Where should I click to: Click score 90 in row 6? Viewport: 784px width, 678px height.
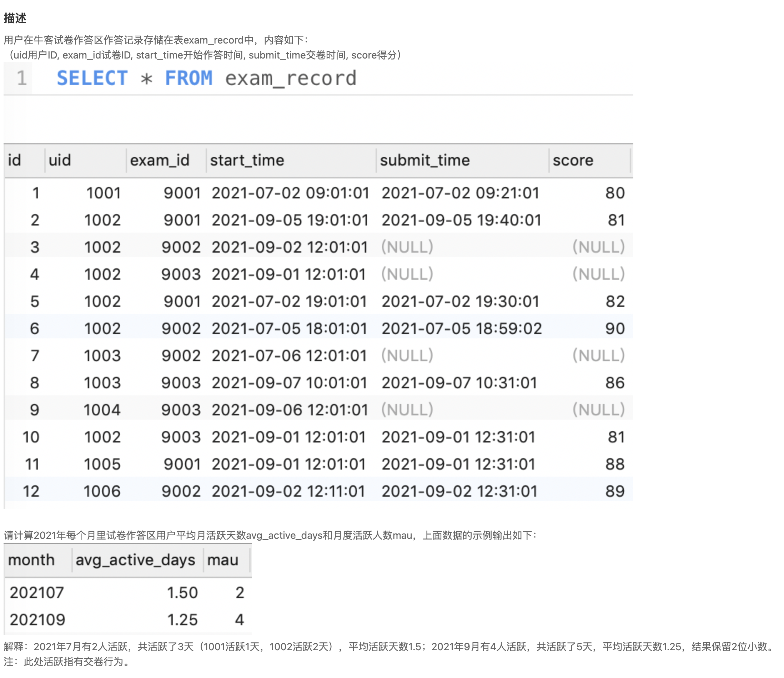click(x=614, y=328)
